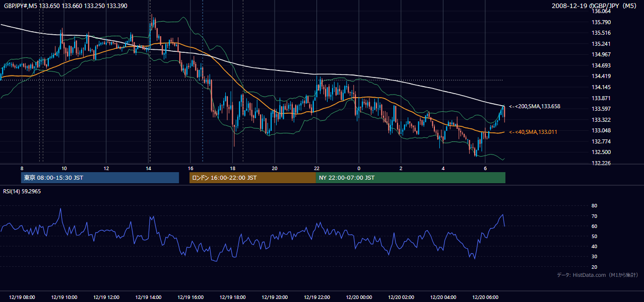The height and width of the screenshot is (302, 644).
Task: Click hour tick 22 on price chart axis
Action: pyautogui.click(x=316, y=168)
